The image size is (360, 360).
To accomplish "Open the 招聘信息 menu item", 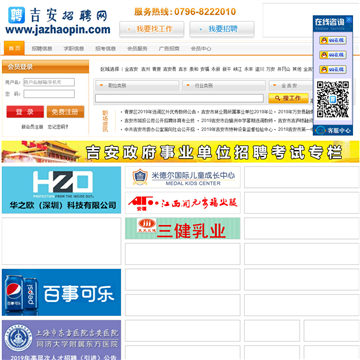I will [x=42, y=48].
